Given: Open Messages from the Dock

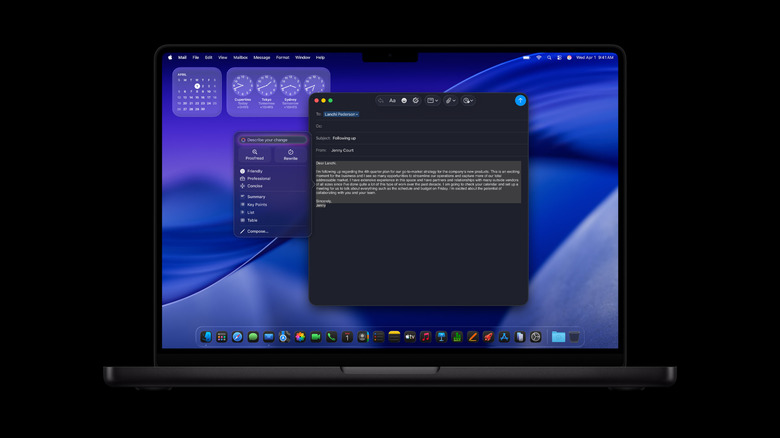Looking at the screenshot, I should [x=253, y=337].
